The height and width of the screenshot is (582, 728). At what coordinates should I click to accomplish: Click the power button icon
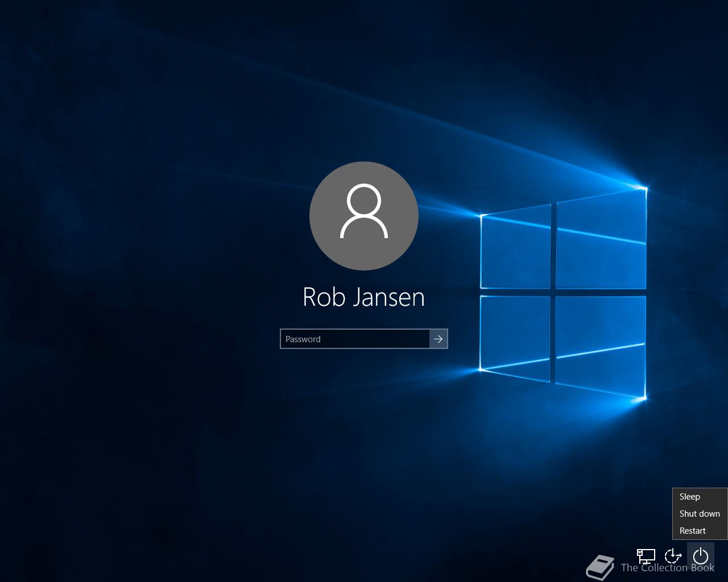(x=701, y=556)
